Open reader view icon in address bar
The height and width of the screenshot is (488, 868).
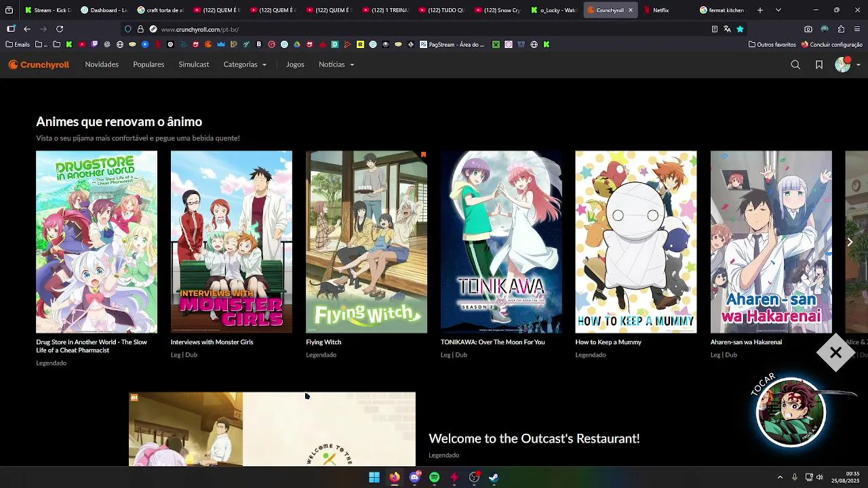tap(714, 29)
